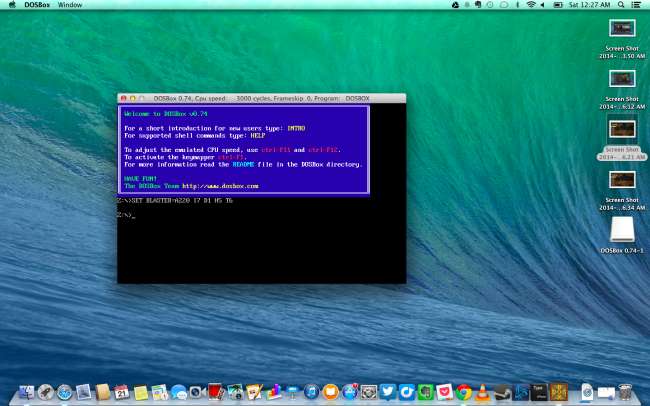Launch VLC from the Dock
Image resolution: width=650 pixels, height=406 pixels.
(x=483, y=391)
